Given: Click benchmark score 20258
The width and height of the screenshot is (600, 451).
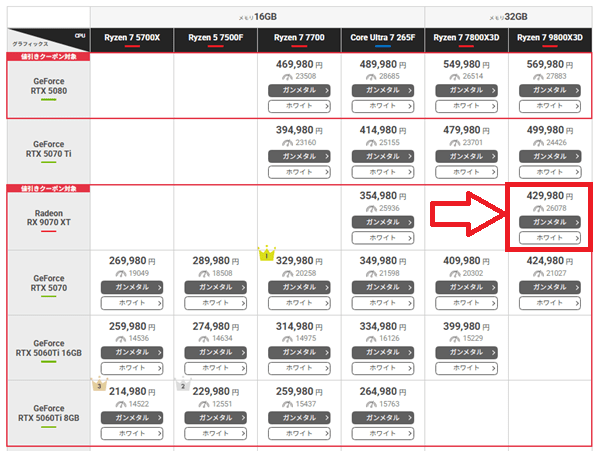Looking at the screenshot, I should 306,274.
